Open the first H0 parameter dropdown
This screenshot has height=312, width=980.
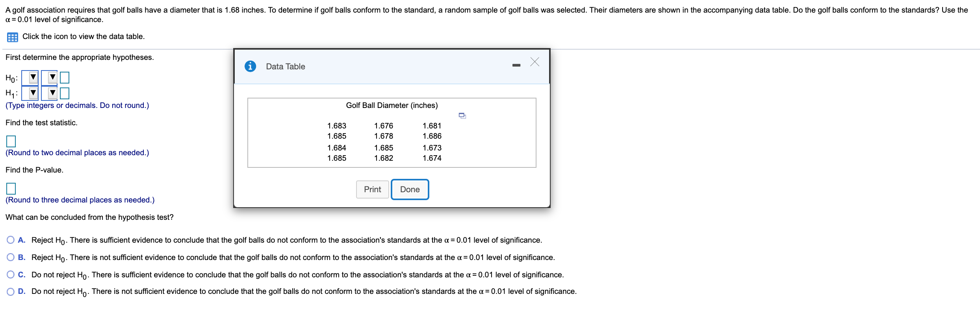click(30, 78)
